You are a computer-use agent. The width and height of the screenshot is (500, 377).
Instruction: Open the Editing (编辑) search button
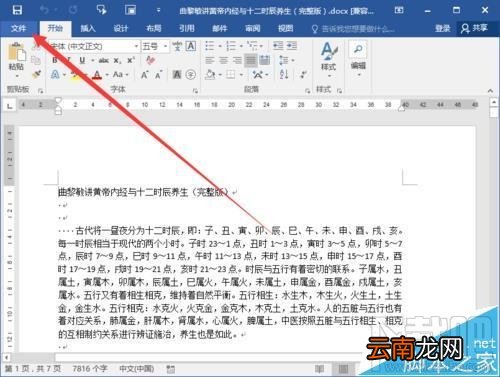point(358,59)
